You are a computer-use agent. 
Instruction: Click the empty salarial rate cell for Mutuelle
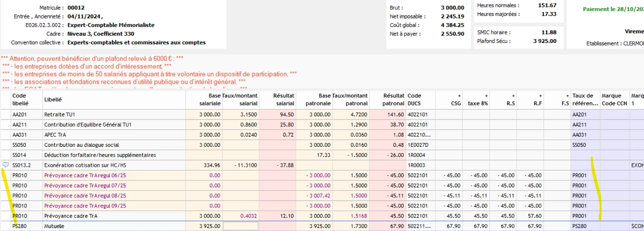coord(240,226)
